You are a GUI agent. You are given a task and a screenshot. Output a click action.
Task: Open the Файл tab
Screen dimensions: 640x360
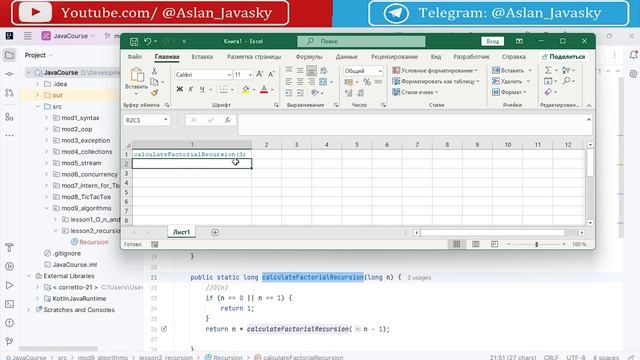(135, 57)
